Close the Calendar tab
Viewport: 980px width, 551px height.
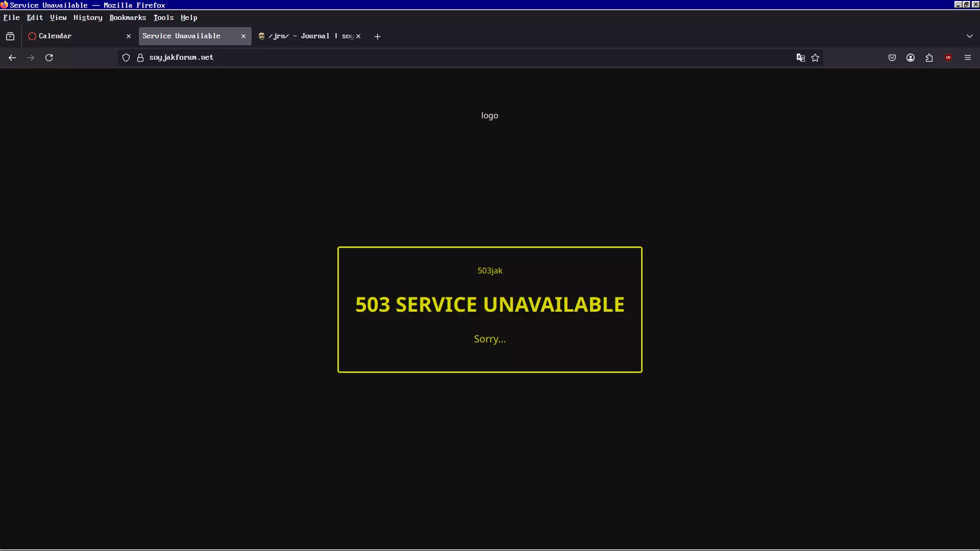(x=129, y=36)
